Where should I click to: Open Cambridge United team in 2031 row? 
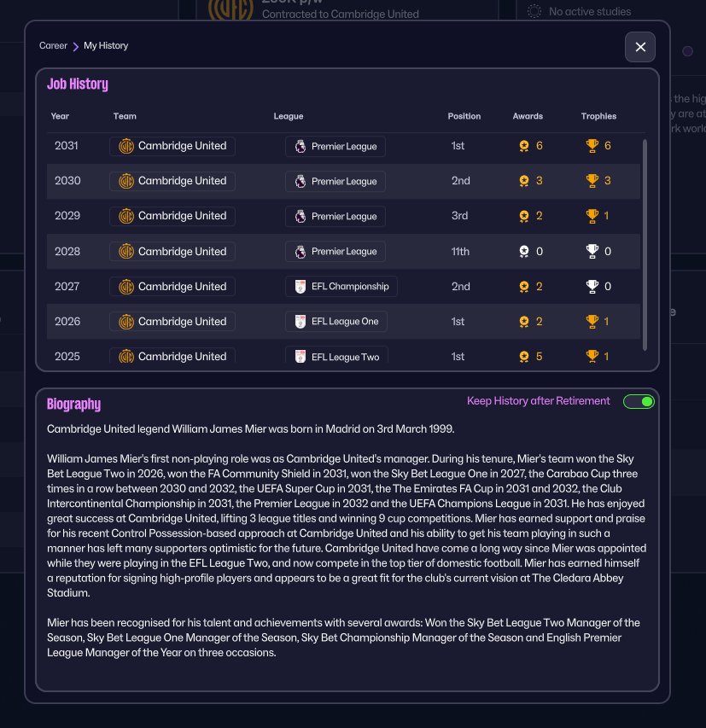click(172, 146)
